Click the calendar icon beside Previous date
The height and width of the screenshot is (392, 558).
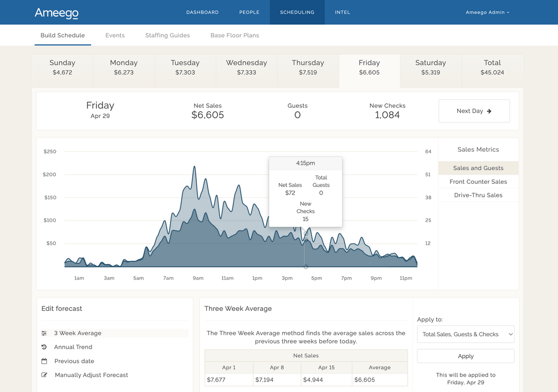click(x=44, y=361)
